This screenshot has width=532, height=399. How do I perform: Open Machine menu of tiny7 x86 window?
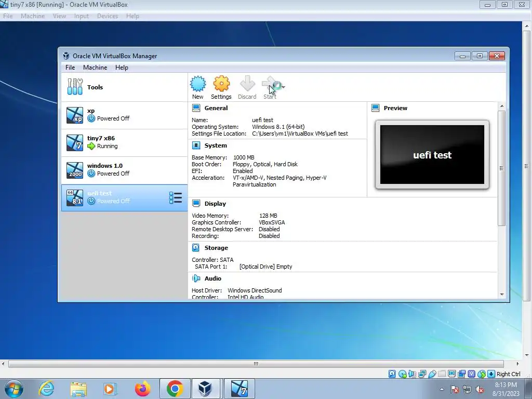pos(33,16)
